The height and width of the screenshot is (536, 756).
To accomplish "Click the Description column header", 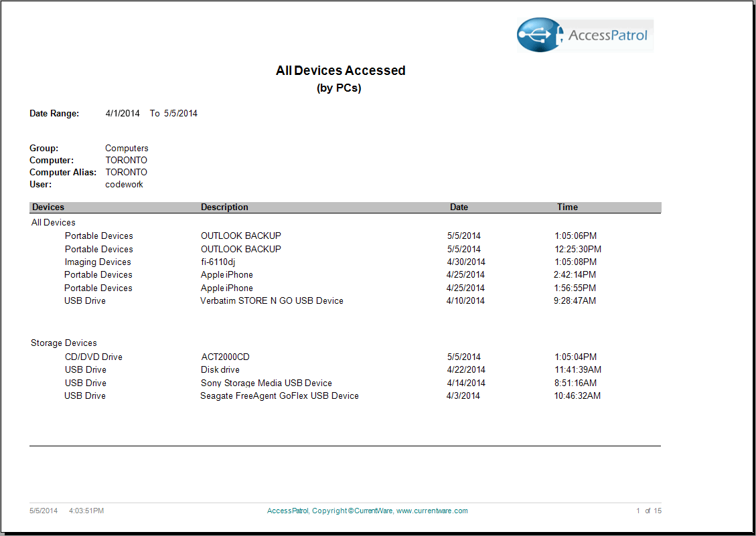I will click(x=225, y=207).
